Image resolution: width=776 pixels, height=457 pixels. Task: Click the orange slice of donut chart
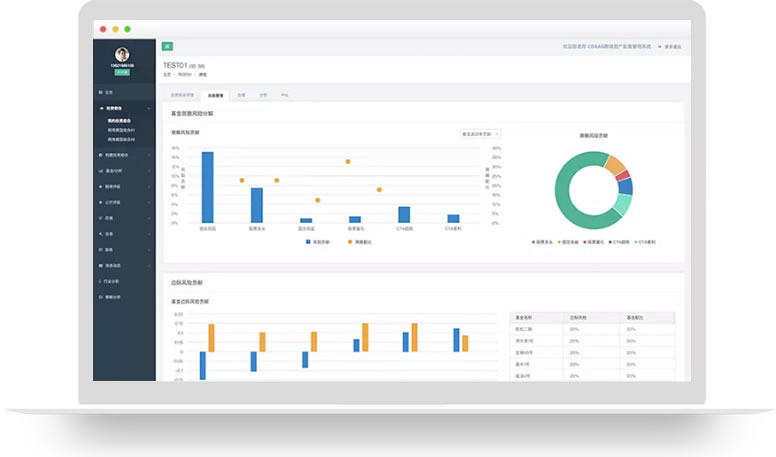click(x=615, y=165)
